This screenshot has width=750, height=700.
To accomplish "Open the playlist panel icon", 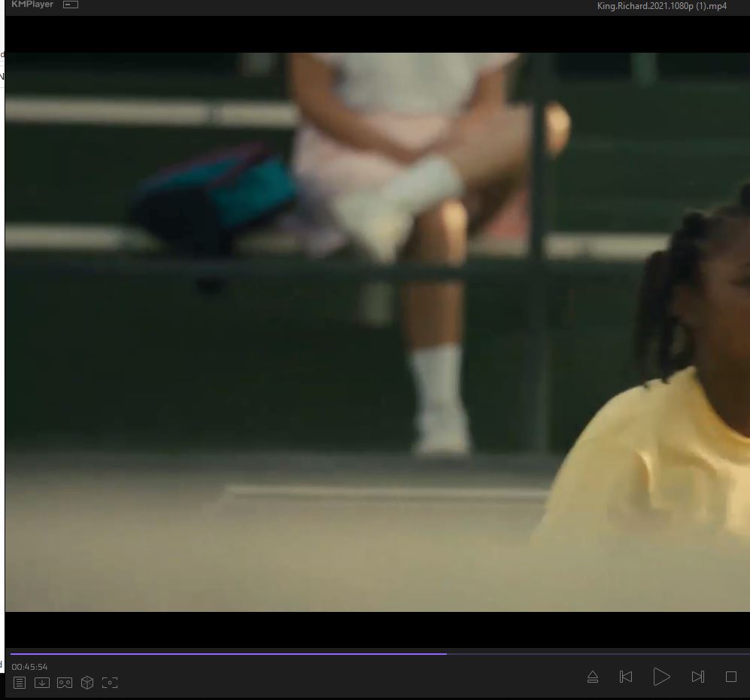I will [x=20, y=683].
